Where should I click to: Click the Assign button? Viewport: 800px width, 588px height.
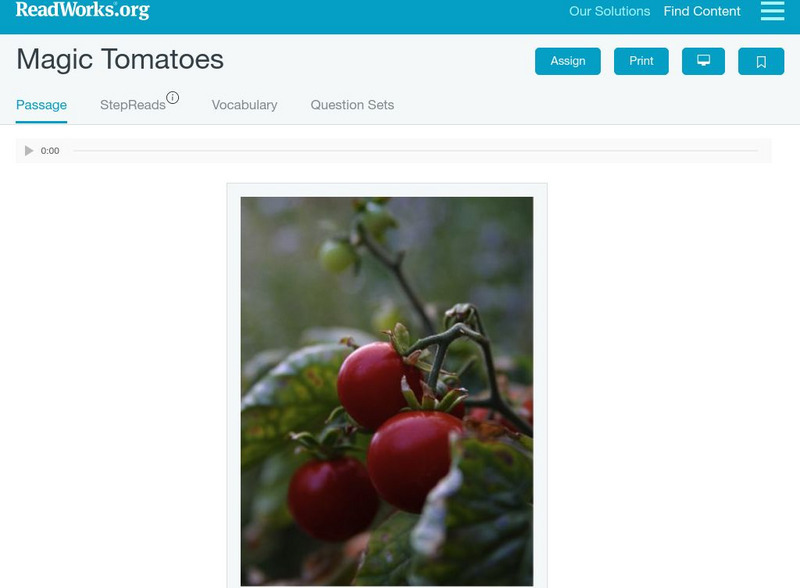(x=567, y=61)
